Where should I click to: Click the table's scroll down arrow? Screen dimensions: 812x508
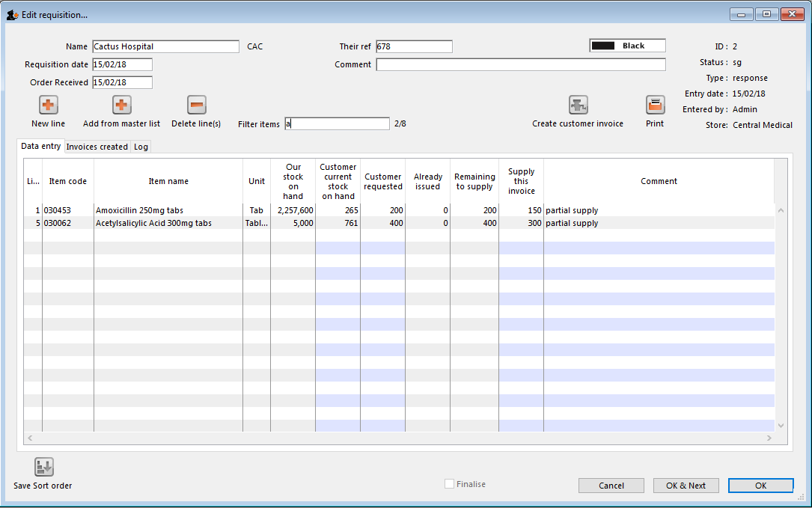click(781, 426)
